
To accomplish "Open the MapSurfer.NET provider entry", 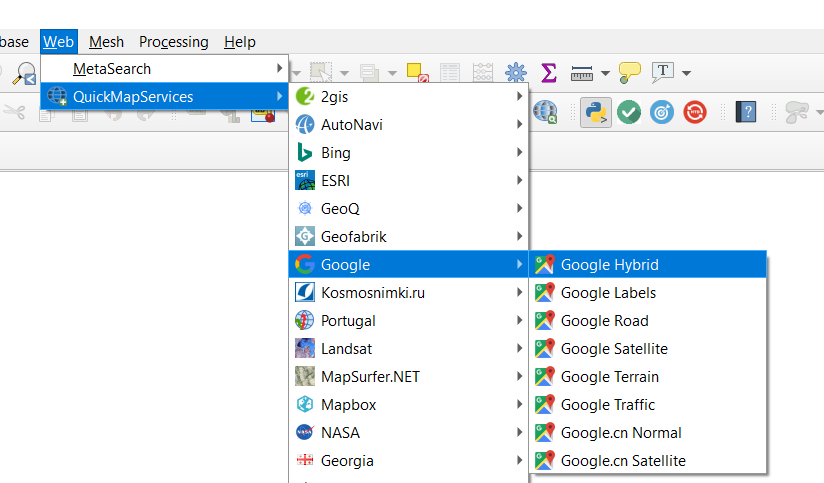I will 409,376.
